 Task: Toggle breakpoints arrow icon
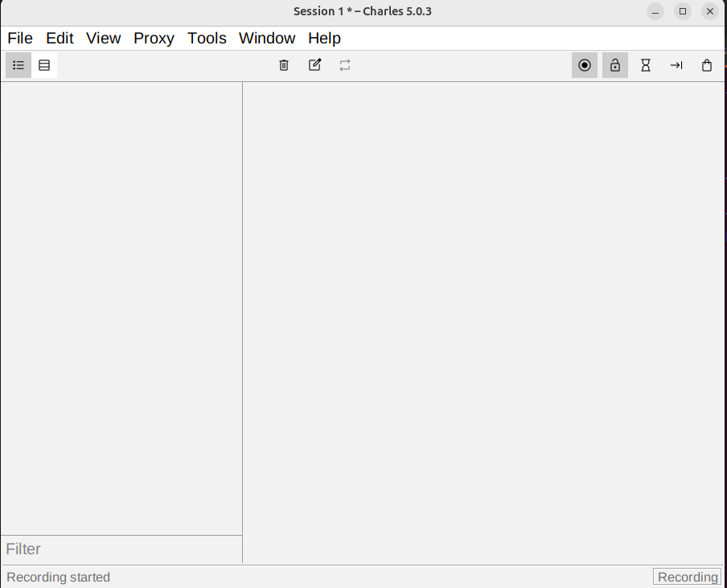tap(676, 65)
